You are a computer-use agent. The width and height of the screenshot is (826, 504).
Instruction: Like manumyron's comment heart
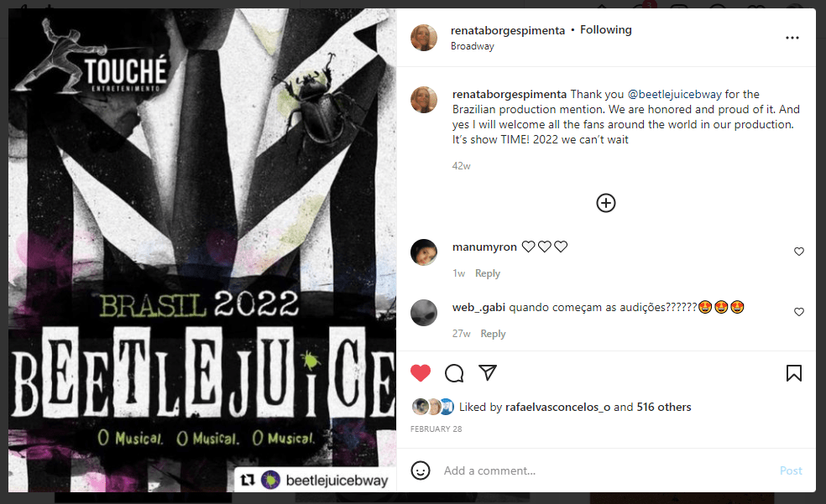pos(799,252)
